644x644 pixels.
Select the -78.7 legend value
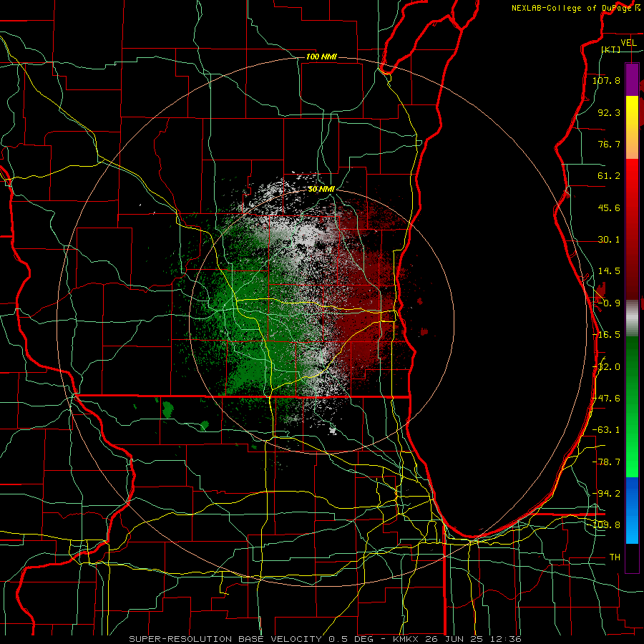pyautogui.click(x=606, y=462)
